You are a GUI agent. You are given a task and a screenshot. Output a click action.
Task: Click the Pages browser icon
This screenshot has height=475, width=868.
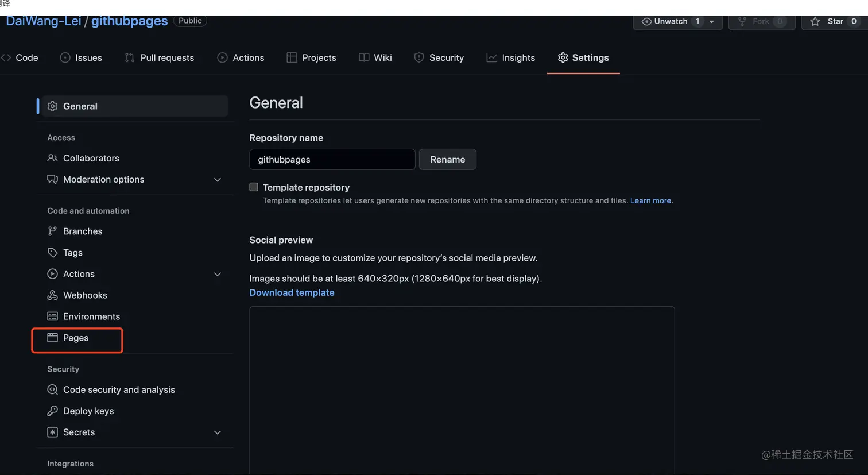click(x=52, y=338)
